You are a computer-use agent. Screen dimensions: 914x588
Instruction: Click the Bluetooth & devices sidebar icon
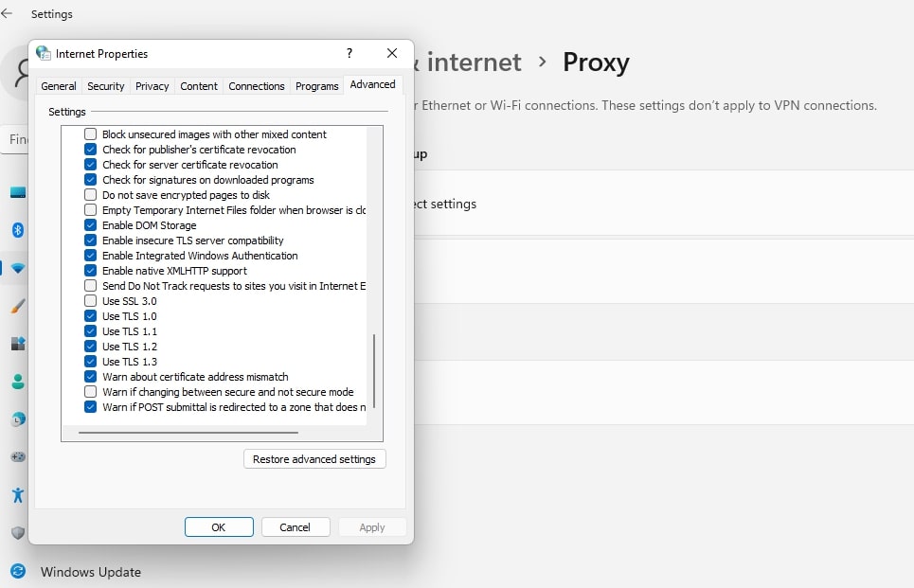click(17, 230)
